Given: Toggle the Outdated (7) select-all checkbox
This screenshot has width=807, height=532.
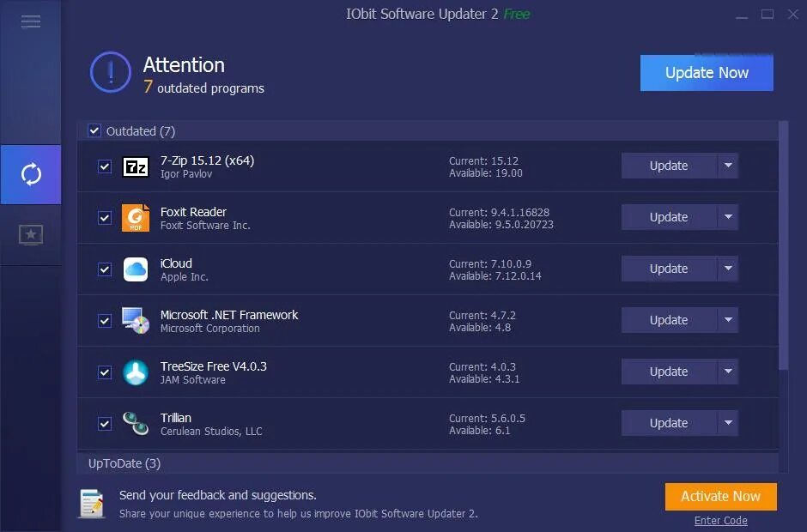Looking at the screenshot, I should [x=94, y=130].
